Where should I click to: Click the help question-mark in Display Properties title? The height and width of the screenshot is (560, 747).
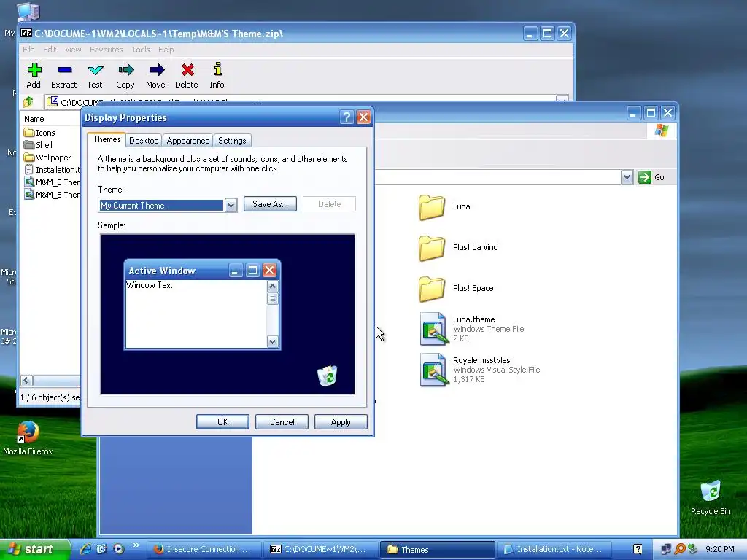coord(347,117)
